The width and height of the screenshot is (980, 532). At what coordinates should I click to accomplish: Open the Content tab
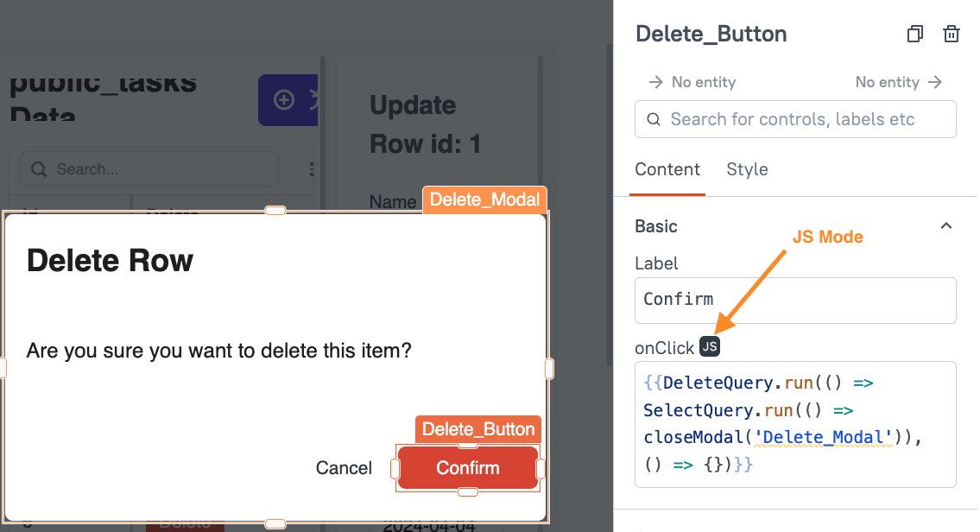[x=667, y=169]
